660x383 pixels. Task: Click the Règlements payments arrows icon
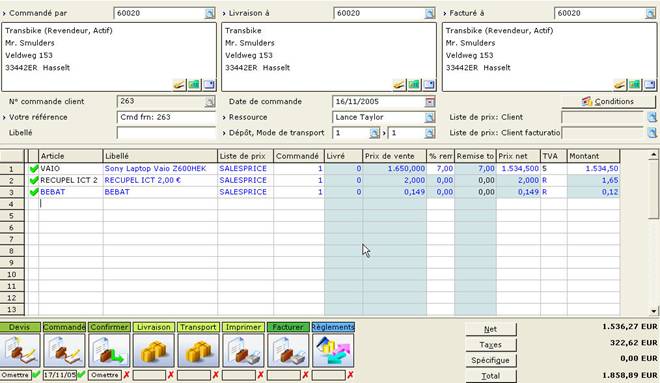click(333, 351)
